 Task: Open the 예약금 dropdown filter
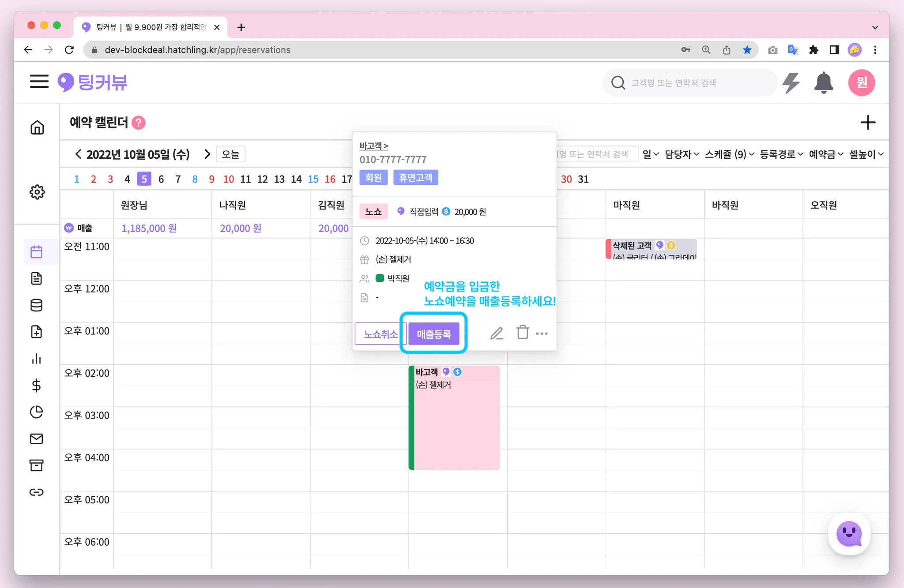tap(826, 154)
